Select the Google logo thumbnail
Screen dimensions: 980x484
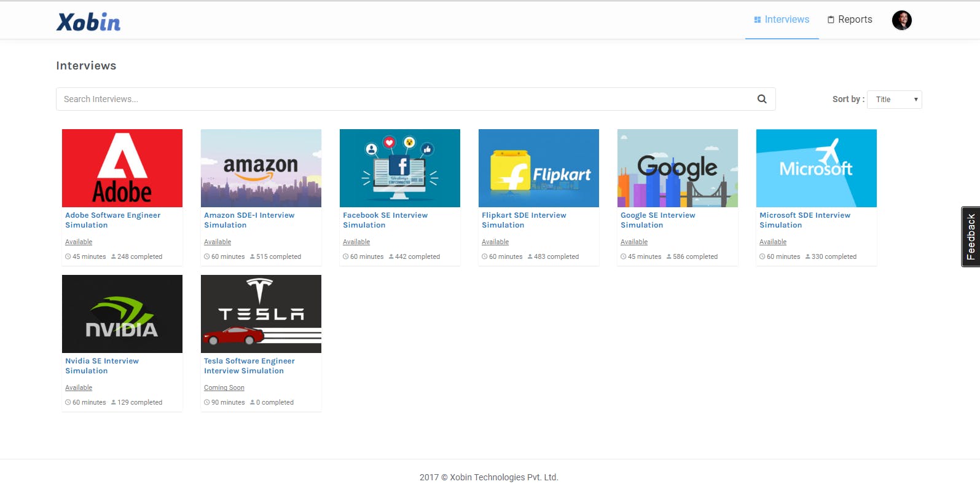coord(678,168)
